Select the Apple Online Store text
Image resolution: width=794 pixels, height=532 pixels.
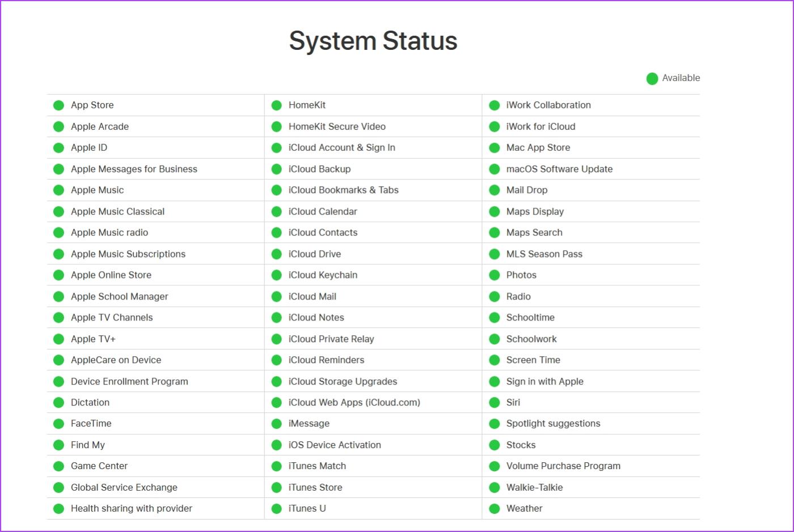tap(111, 275)
